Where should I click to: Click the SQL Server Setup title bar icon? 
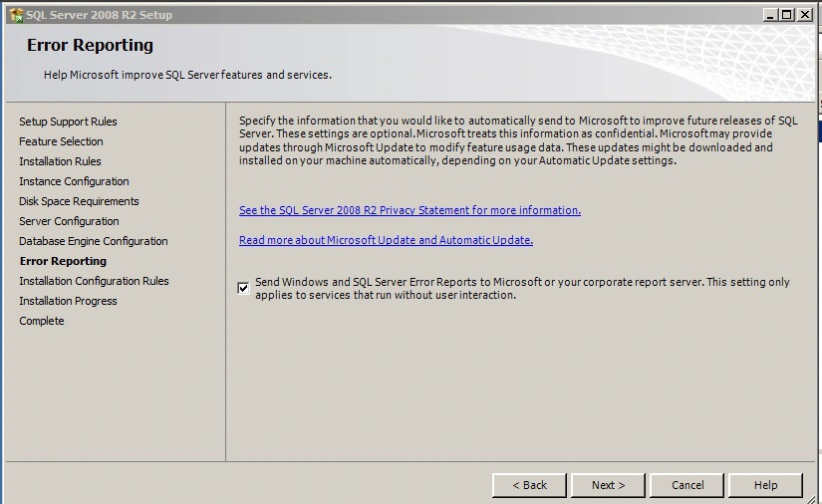point(16,14)
